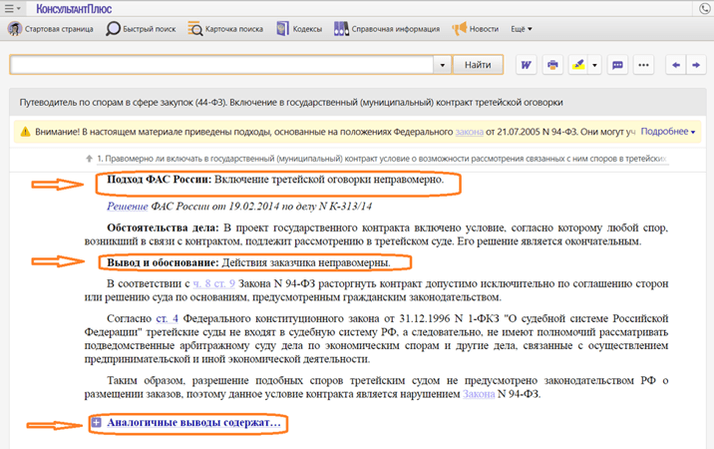Open the comments speech bubble icon
The image size is (714, 449).
(618, 65)
